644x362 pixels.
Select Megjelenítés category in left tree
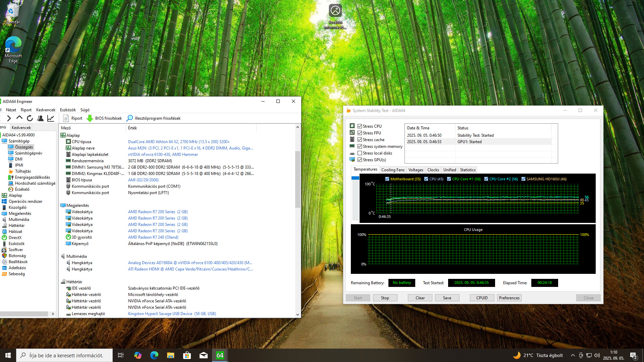(20, 214)
